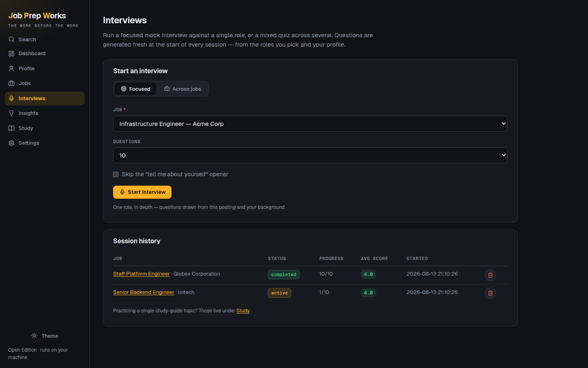The height and width of the screenshot is (368, 588).
Task: Click the STARTED column header
Action: [x=417, y=258]
